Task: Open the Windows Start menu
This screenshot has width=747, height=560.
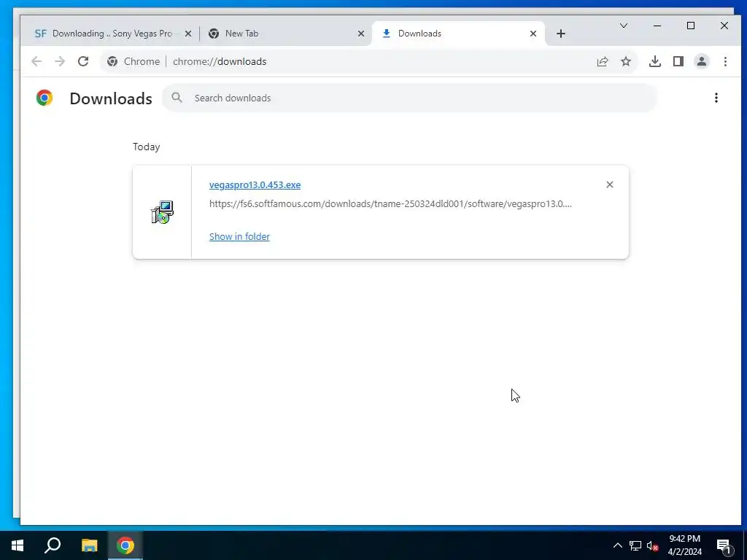Action: (x=18, y=545)
